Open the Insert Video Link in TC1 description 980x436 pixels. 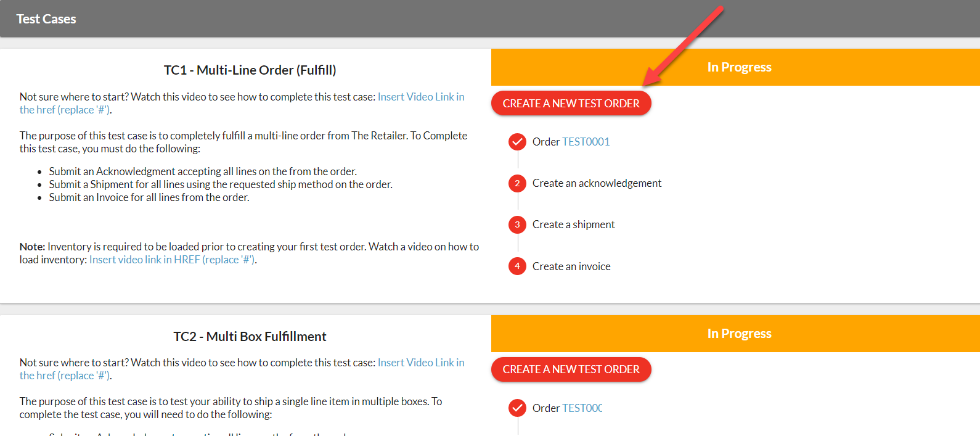click(420, 97)
